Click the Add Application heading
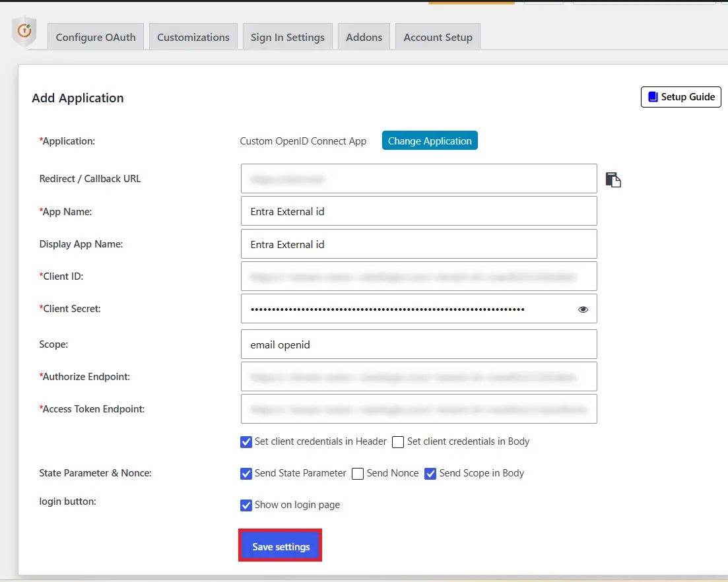This screenshot has height=582, width=728. (77, 98)
